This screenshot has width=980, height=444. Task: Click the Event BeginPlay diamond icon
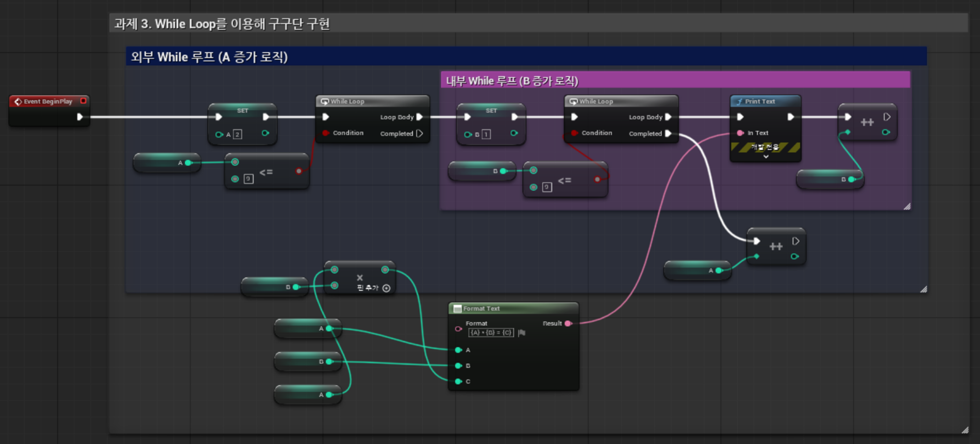pos(17,102)
